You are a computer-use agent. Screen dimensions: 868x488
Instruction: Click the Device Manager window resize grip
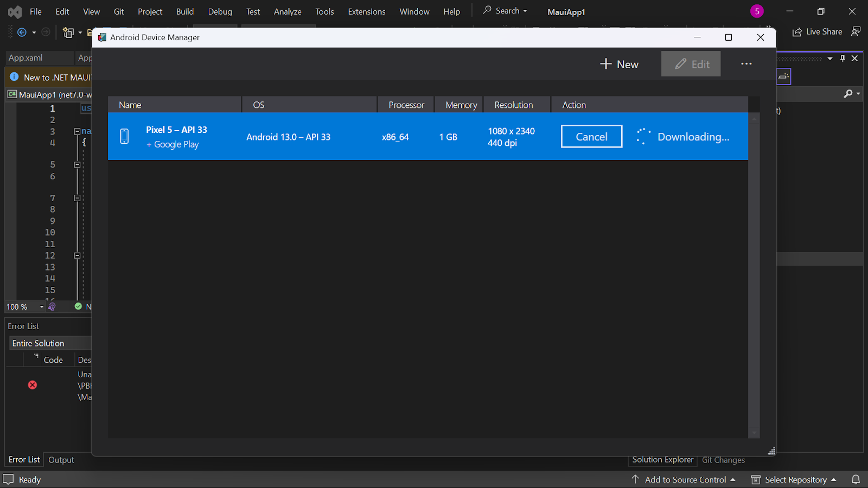(x=771, y=451)
